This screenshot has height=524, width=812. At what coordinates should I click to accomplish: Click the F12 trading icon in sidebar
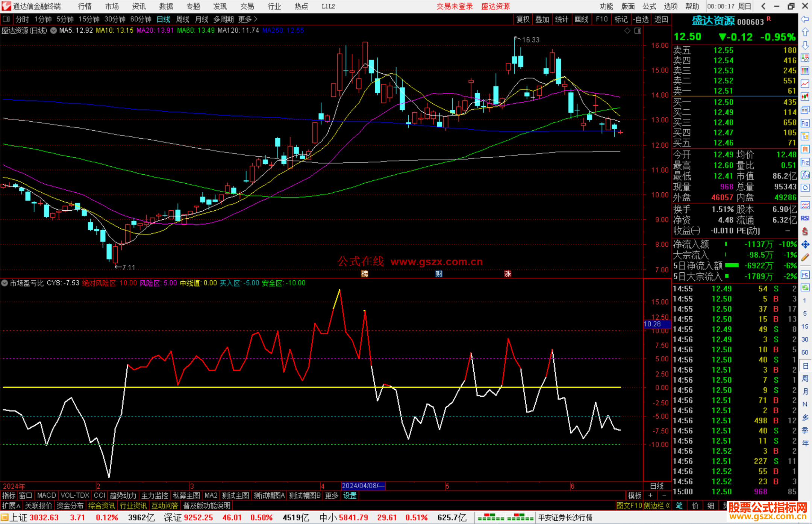click(805, 162)
